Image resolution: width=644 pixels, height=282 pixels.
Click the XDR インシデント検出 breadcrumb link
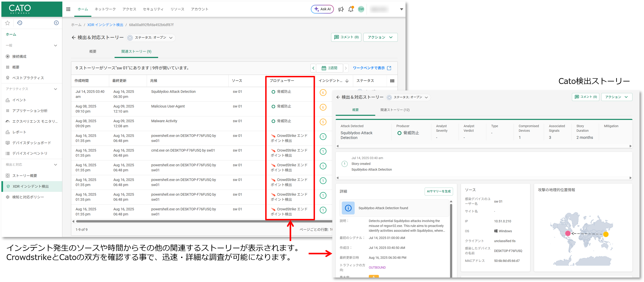pyautogui.click(x=105, y=25)
